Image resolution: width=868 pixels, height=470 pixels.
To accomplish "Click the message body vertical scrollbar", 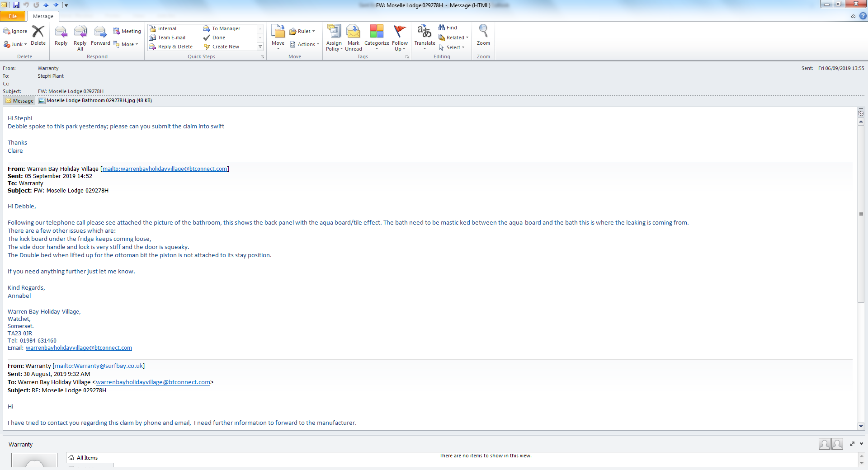I will (x=861, y=215).
